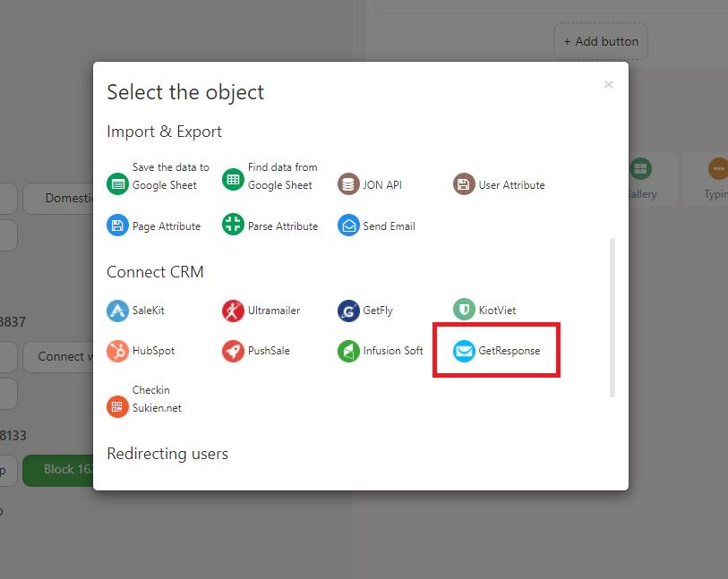
Task: Click the PushSale text label
Action: tap(269, 351)
